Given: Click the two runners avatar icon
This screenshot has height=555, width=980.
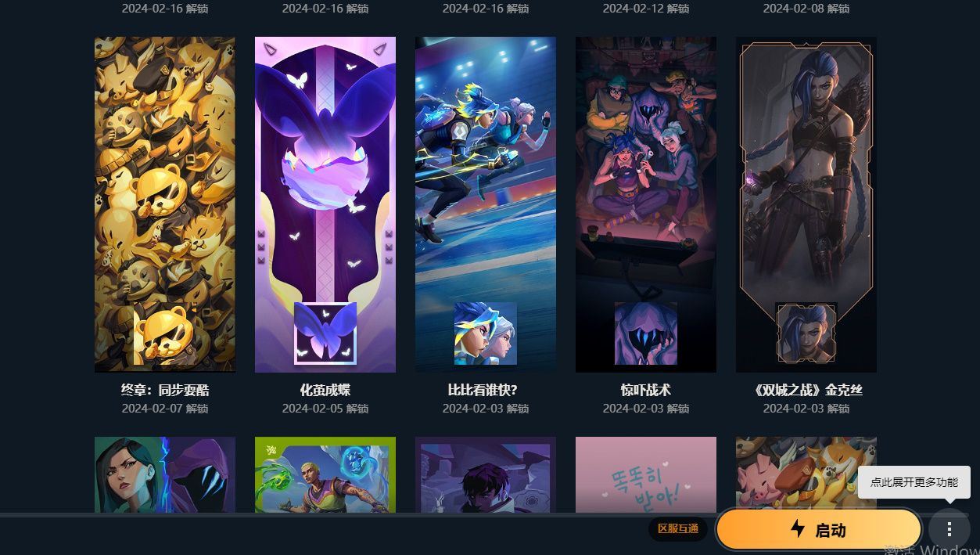Looking at the screenshot, I should 486,333.
